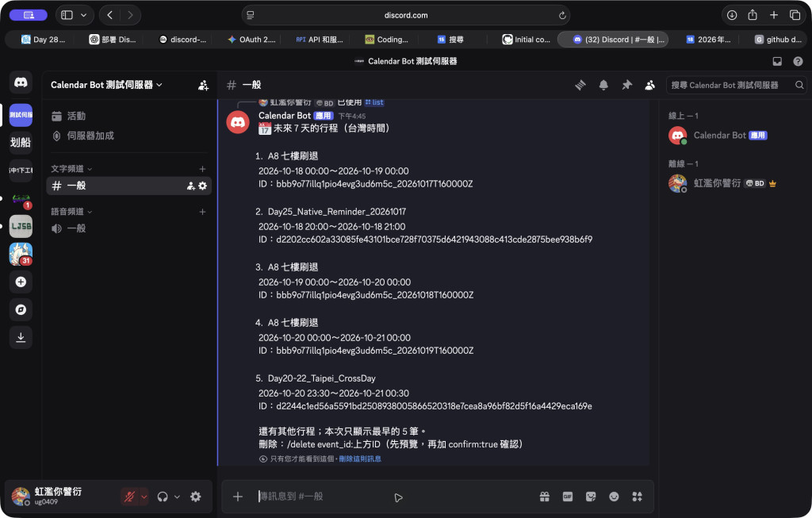Open Discord direct messages home icon
The width and height of the screenshot is (812, 518).
pyautogui.click(x=21, y=82)
